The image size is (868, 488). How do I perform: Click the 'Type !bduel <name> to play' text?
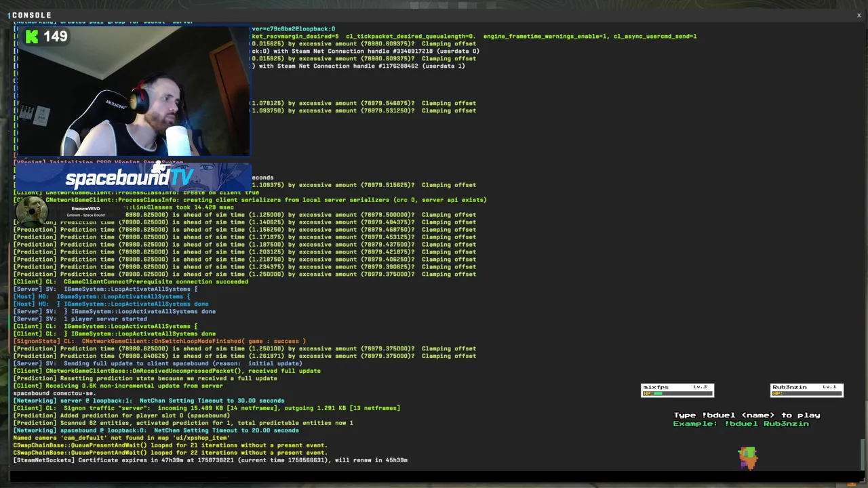coord(747,415)
